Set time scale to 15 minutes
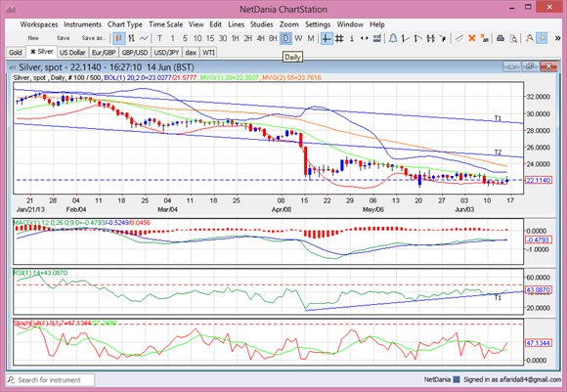 (x=210, y=38)
